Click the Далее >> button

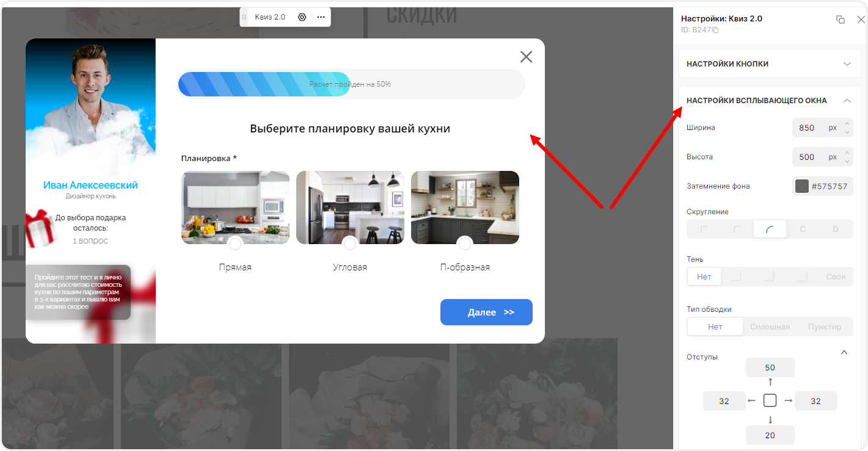(486, 312)
